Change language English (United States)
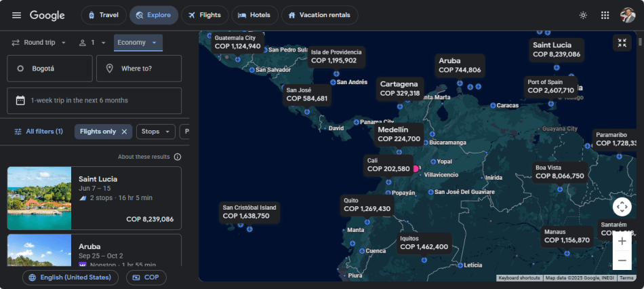644x289 pixels. (71, 277)
